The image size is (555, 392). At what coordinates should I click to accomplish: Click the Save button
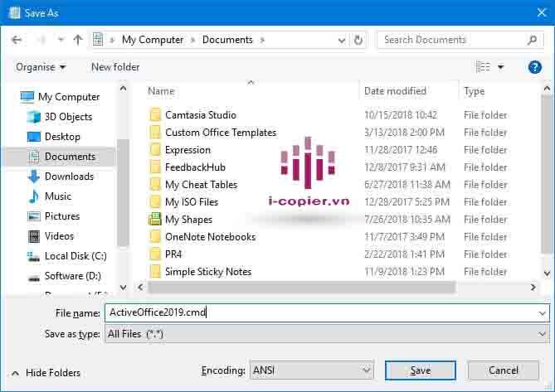[x=420, y=370]
